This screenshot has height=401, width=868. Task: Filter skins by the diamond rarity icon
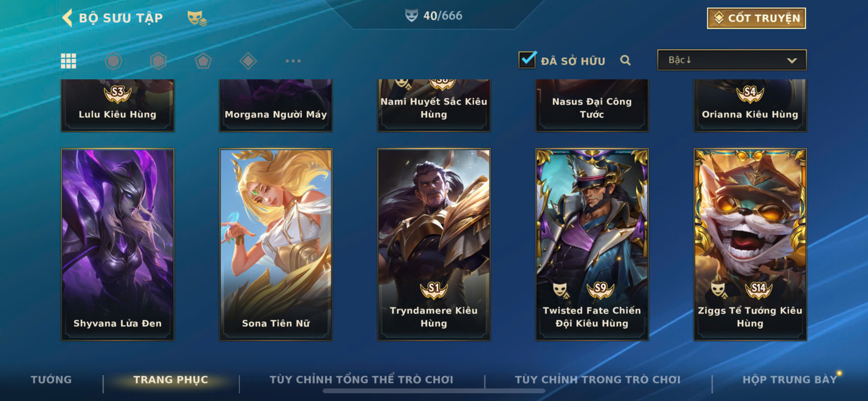248,61
